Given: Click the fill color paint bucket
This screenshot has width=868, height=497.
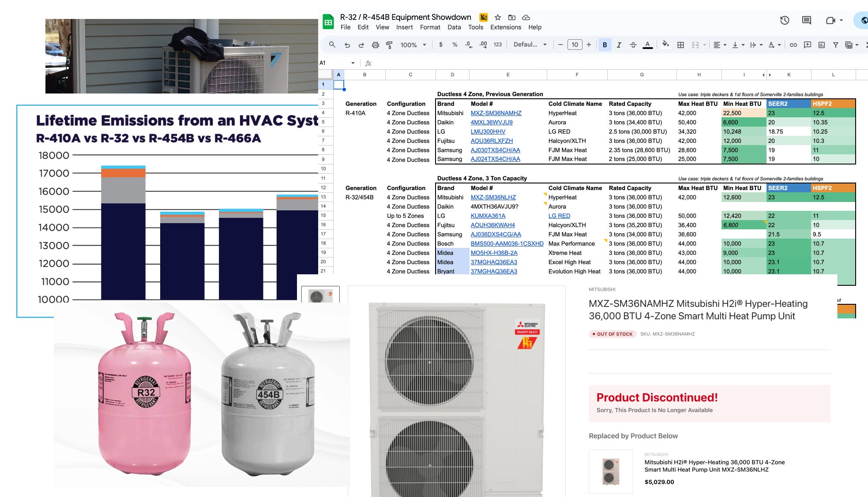Looking at the screenshot, I should coord(665,44).
